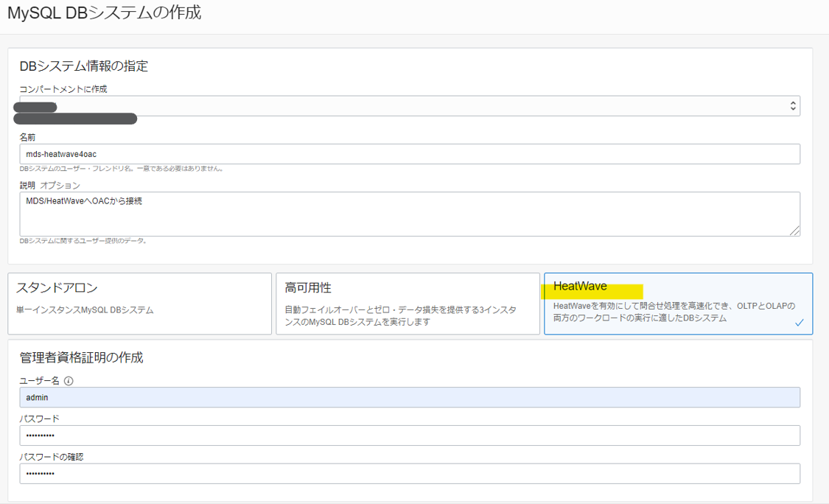Open the compartment selection dropdown

410,106
